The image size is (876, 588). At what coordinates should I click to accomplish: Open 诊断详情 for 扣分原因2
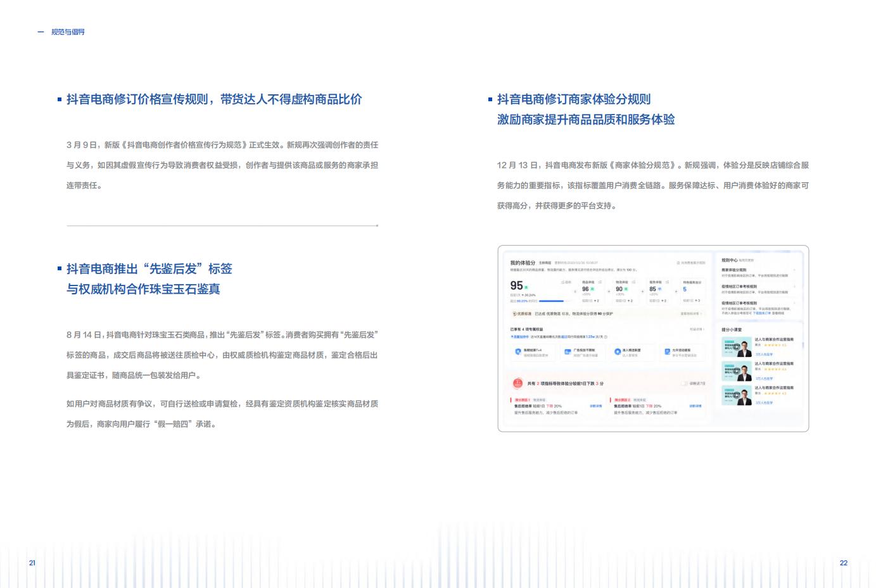[x=695, y=406]
